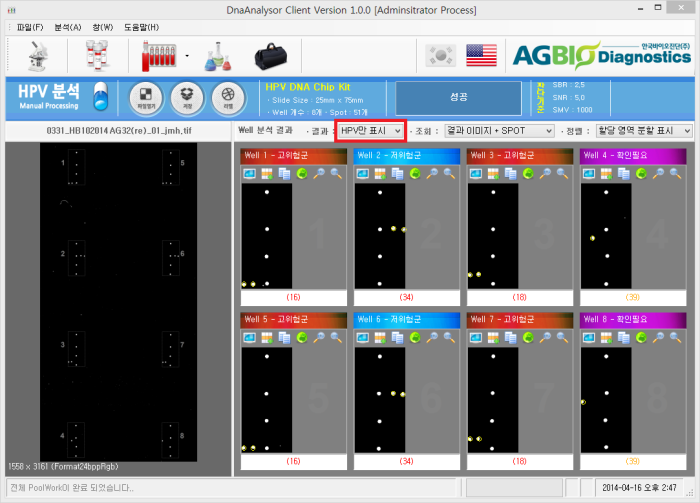
Task: Click the 1558 x 3161 image size label
Action: tap(63, 467)
